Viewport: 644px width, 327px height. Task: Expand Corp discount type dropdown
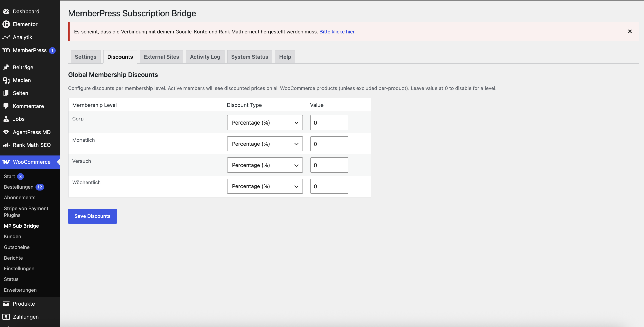pyautogui.click(x=265, y=122)
